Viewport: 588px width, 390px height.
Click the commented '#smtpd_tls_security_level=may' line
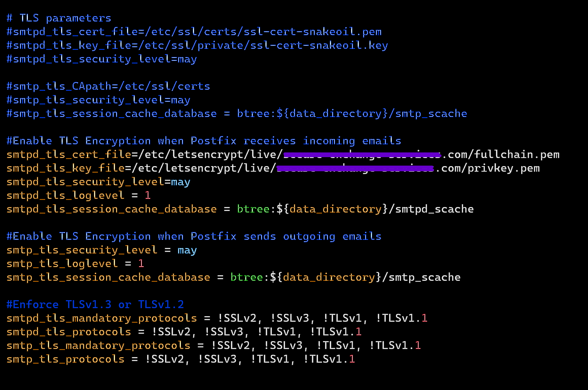[102, 59]
